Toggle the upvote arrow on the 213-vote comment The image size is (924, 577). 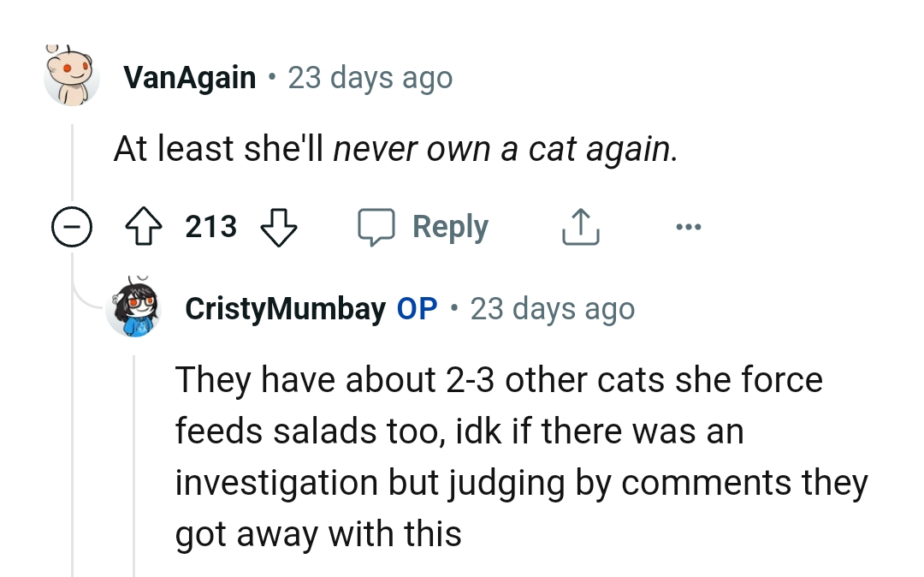point(144,226)
